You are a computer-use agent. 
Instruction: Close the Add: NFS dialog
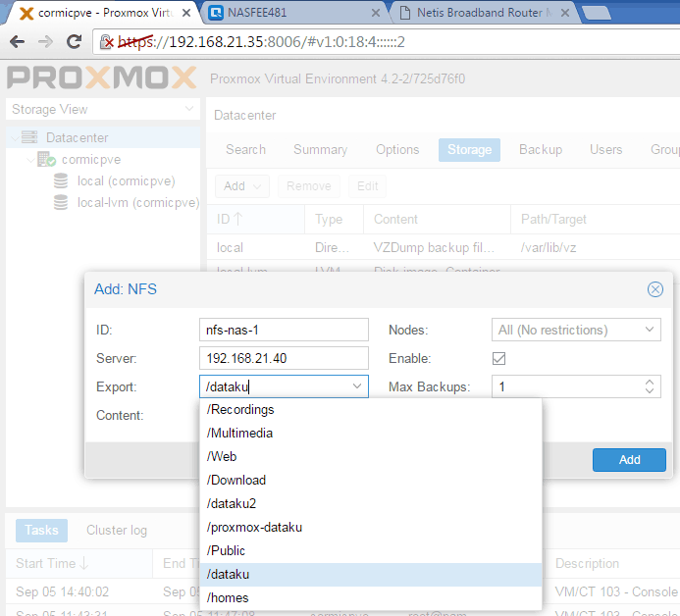pyautogui.click(x=654, y=289)
